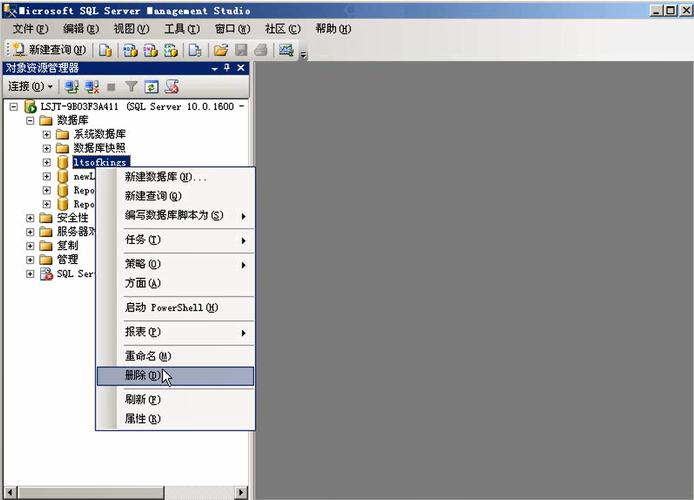694x500 pixels.
Task: Open the Object Explorer window position dropdown
Action: point(215,69)
